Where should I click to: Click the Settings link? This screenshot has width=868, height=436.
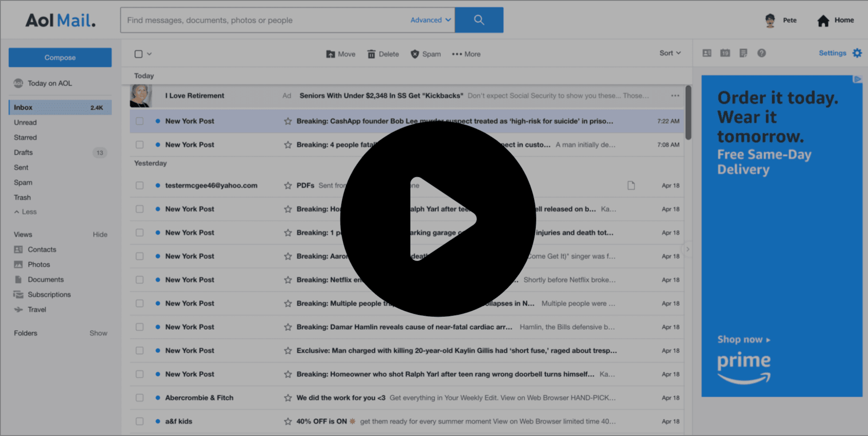click(x=833, y=53)
